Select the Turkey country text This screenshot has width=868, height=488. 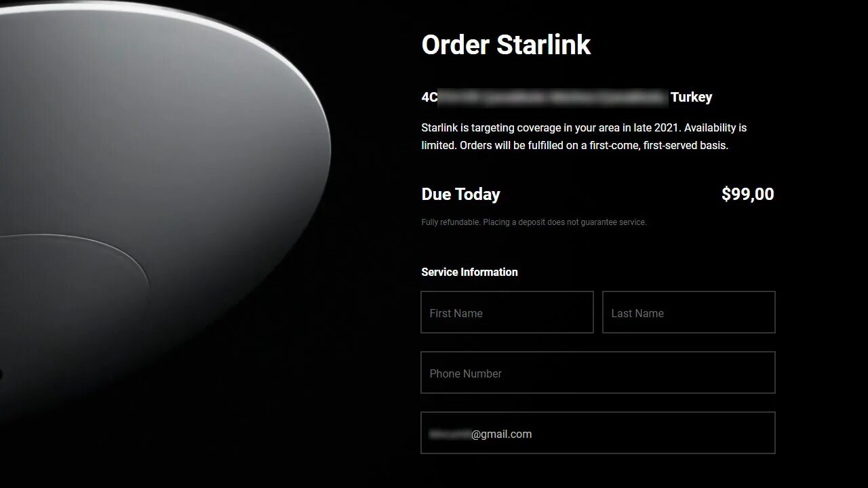tap(691, 97)
